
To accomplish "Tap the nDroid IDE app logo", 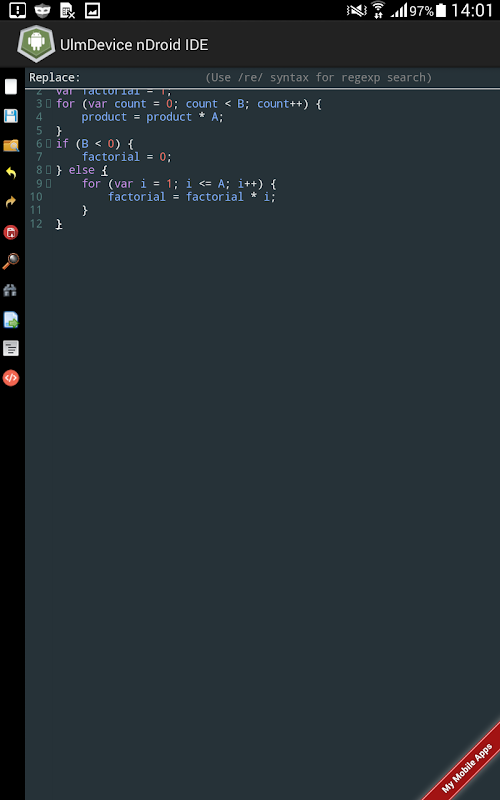I will point(36,43).
